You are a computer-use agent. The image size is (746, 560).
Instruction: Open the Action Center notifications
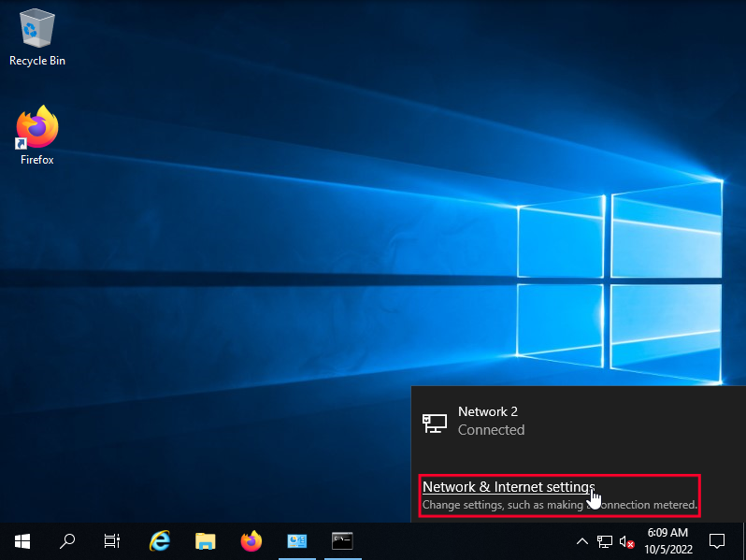pos(716,541)
